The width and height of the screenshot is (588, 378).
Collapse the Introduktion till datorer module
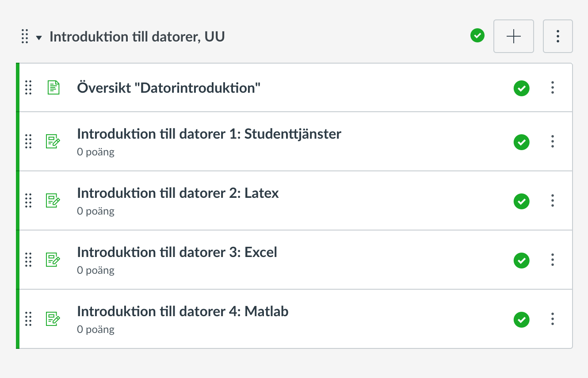[x=39, y=38]
